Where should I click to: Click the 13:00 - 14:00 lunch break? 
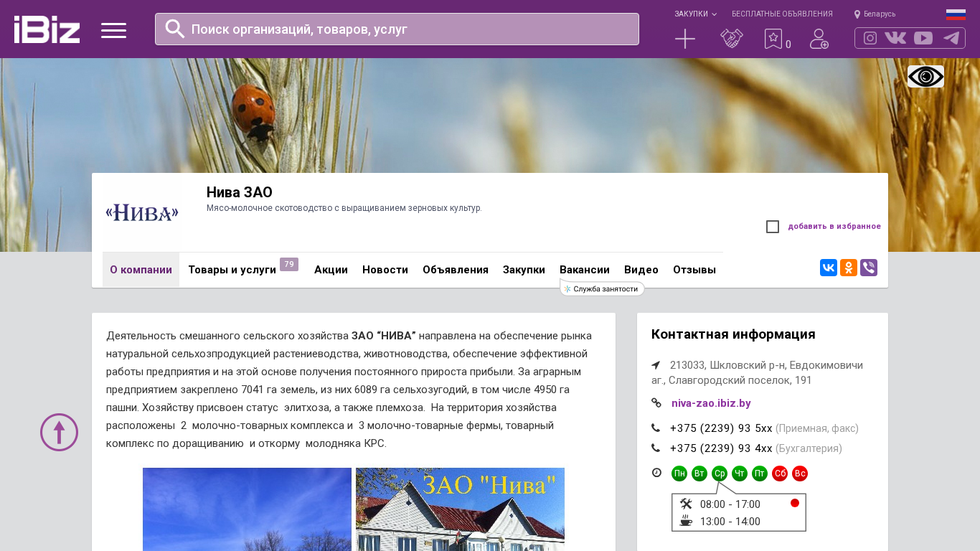(730, 522)
